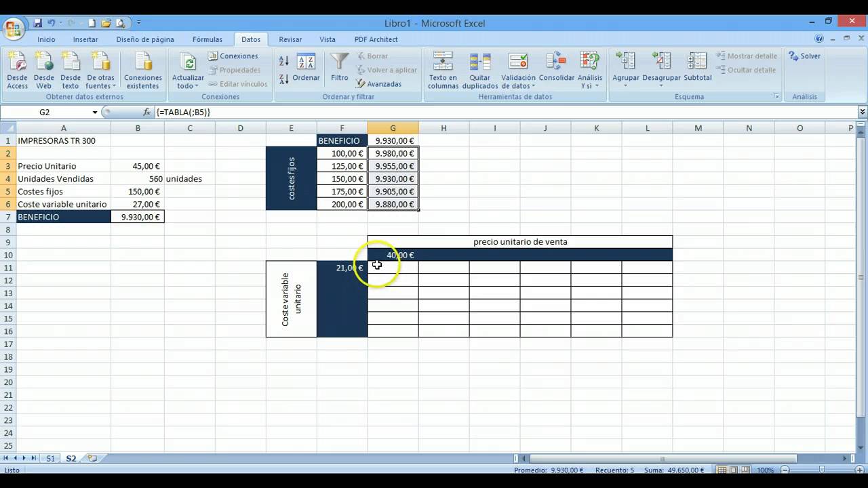Create new workbook from quick access toolbar
The height and width of the screenshot is (488, 868).
(92, 23)
